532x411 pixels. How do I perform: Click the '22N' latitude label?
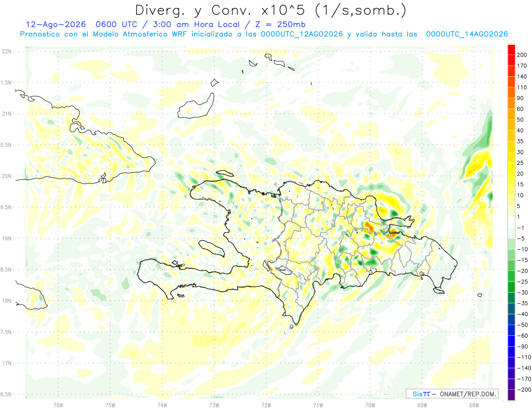[x=6, y=51]
